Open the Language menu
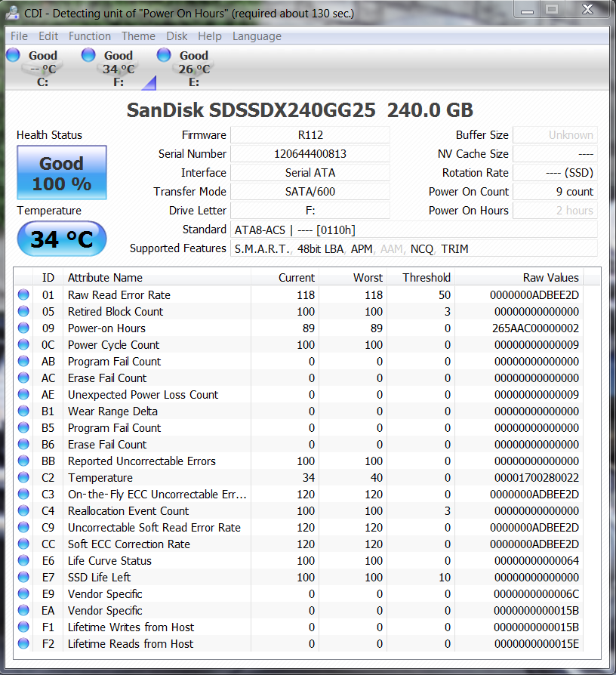 click(257, 36)
